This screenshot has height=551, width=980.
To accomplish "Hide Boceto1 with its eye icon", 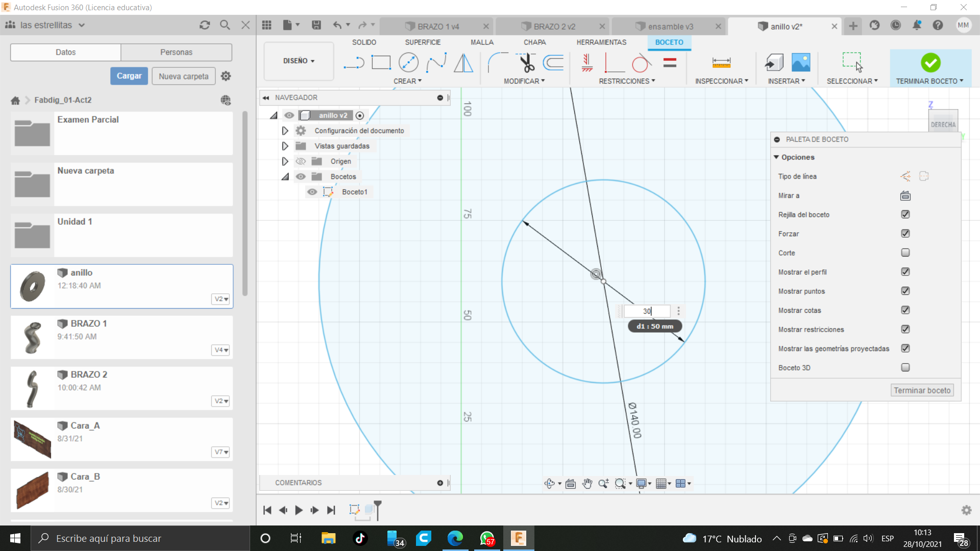I will pyautogui.click(x=312, y=192).
